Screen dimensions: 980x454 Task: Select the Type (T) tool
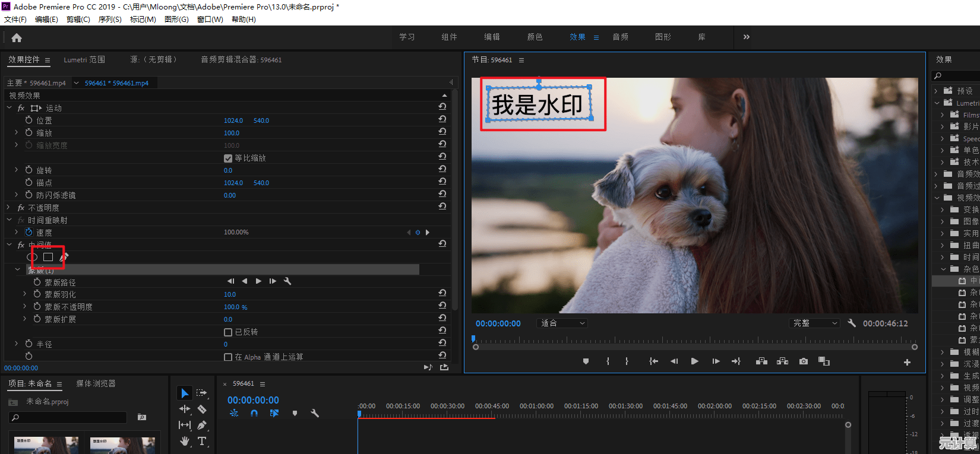pyautogui.click(x=202, y=441)
